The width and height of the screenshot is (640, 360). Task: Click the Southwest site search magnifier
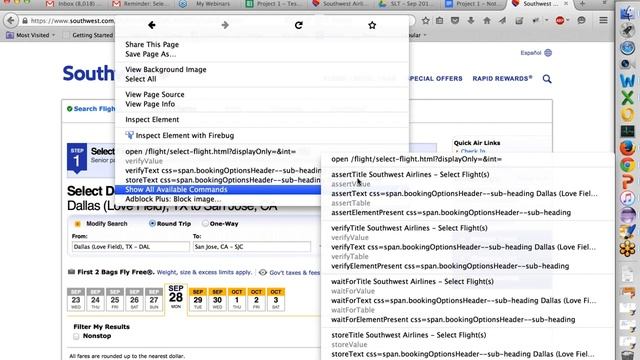547,79
